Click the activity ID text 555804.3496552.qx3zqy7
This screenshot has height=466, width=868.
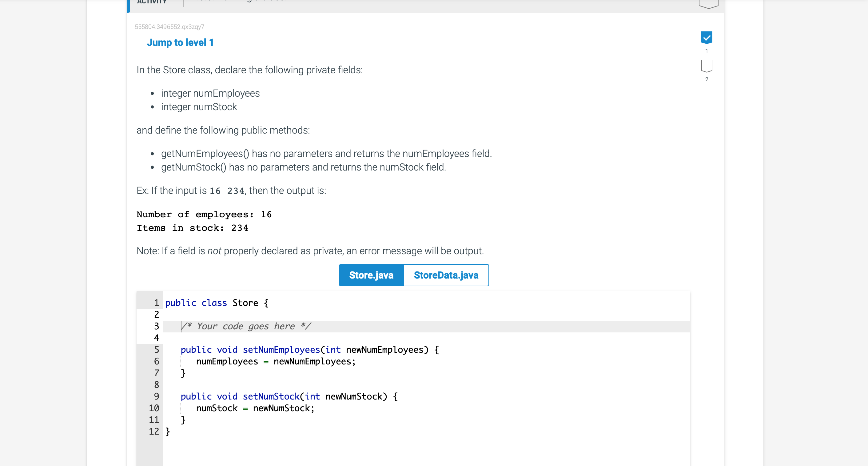tap(169, 27)
